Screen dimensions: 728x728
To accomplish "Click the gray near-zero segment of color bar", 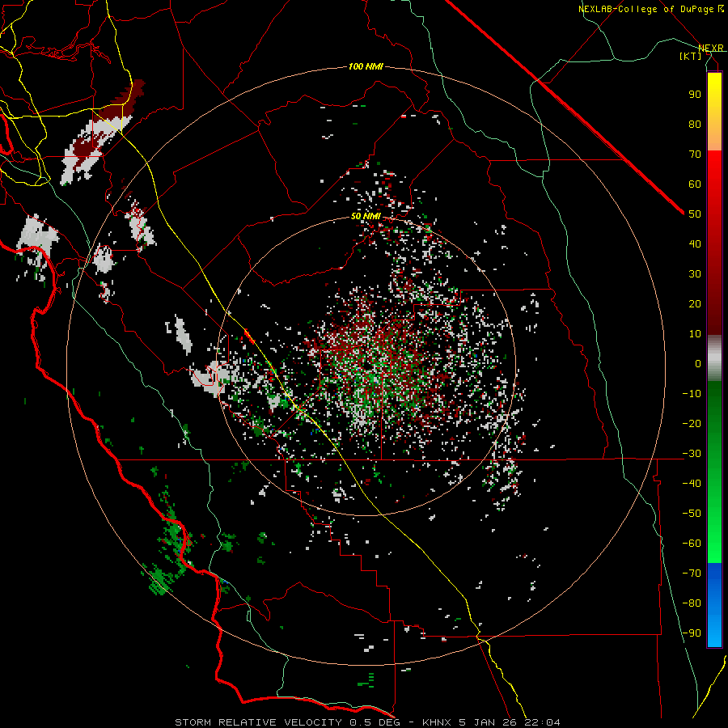I will pos(714,358).
